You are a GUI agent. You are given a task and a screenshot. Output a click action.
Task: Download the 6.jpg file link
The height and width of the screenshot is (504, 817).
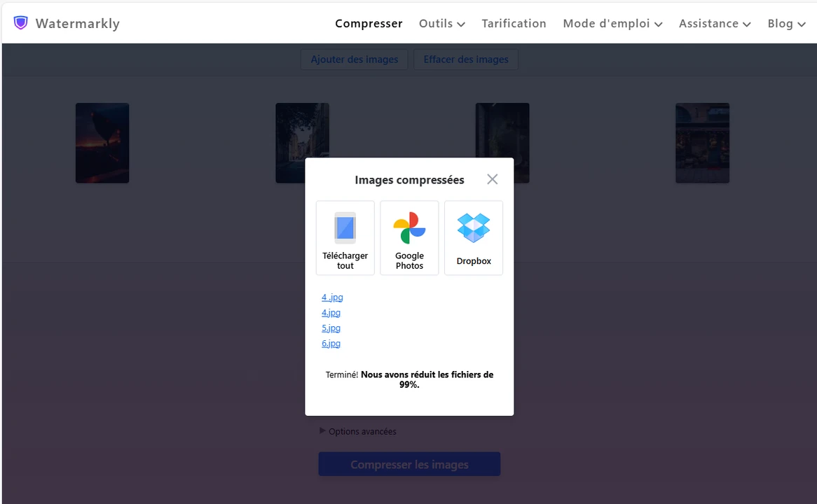tap(331, 344)
